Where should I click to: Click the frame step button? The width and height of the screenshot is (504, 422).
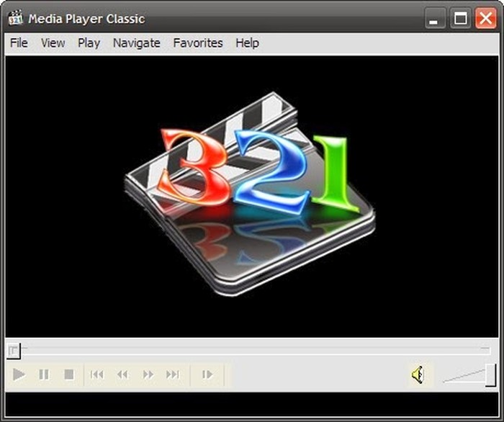207,374
